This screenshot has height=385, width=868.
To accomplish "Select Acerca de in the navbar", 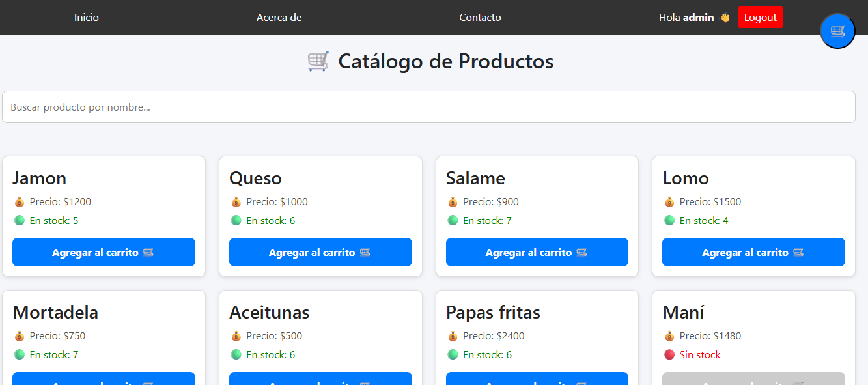I will (279, 17).
